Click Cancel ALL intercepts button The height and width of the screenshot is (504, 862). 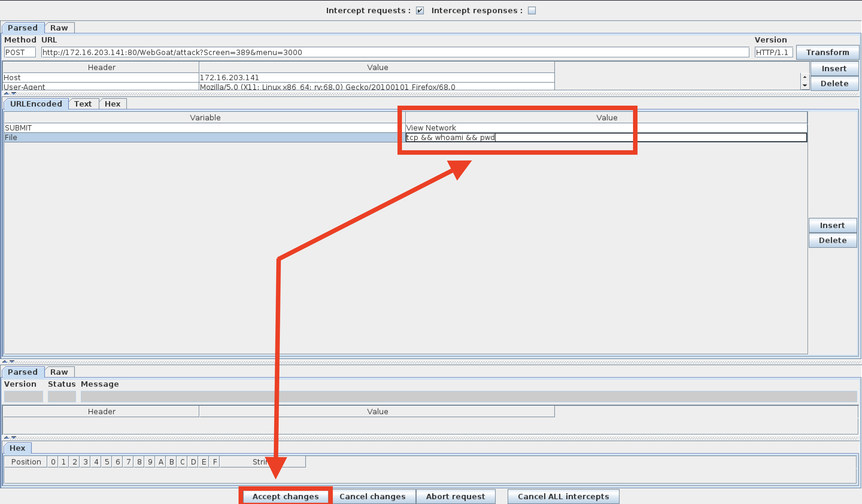pyautogui.click(x=563, y=496)
